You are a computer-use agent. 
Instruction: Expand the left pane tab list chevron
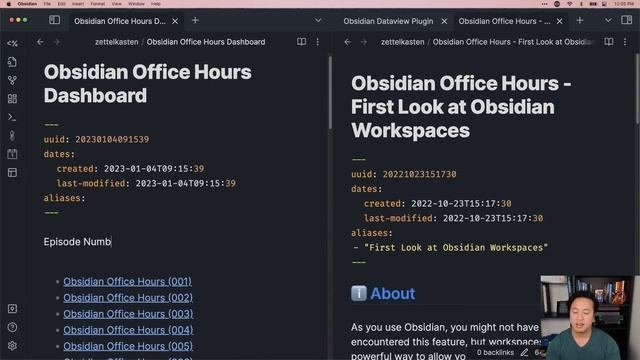click(x=318, y=20)
